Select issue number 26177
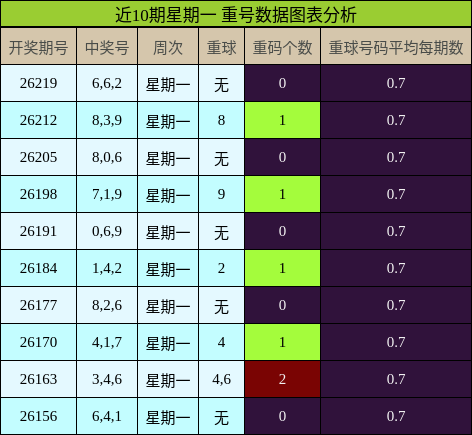472x435 pixels. (x=39, y=305)
